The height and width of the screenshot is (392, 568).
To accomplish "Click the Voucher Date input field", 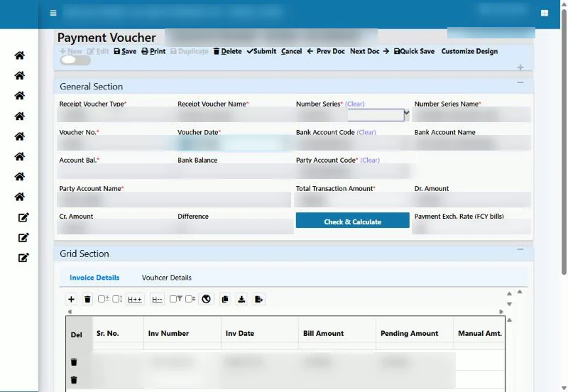I will pos(234,144).
